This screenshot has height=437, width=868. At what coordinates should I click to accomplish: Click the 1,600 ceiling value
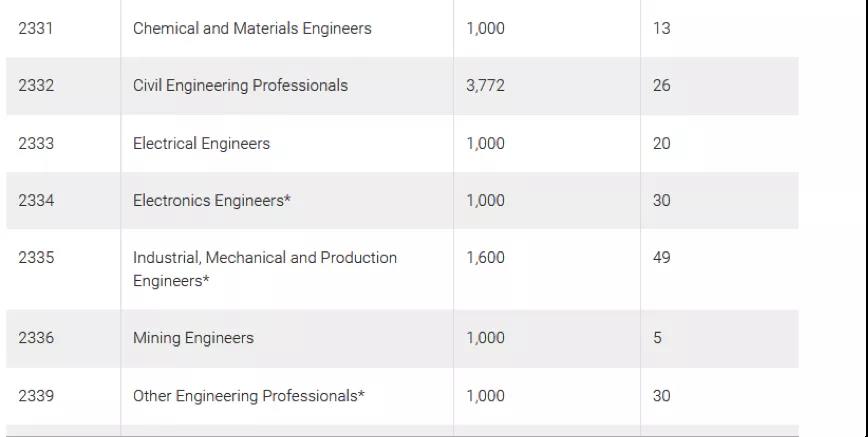485,258
